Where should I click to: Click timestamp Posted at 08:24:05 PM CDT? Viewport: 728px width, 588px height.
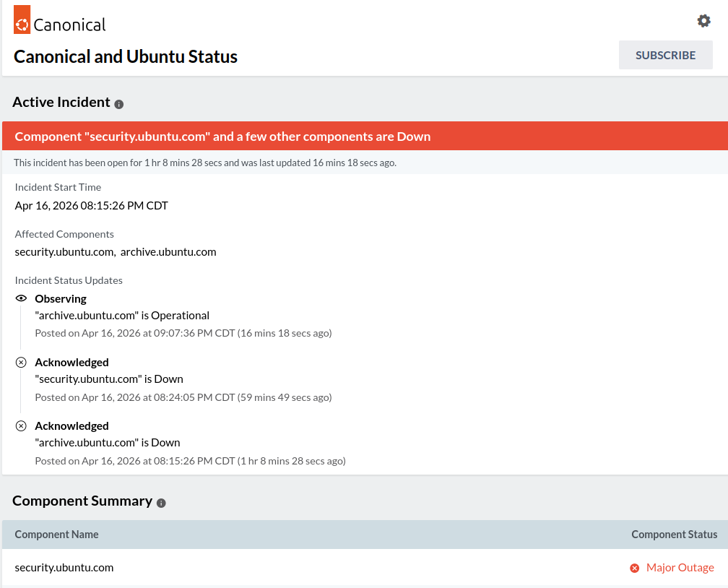[183, 397]
